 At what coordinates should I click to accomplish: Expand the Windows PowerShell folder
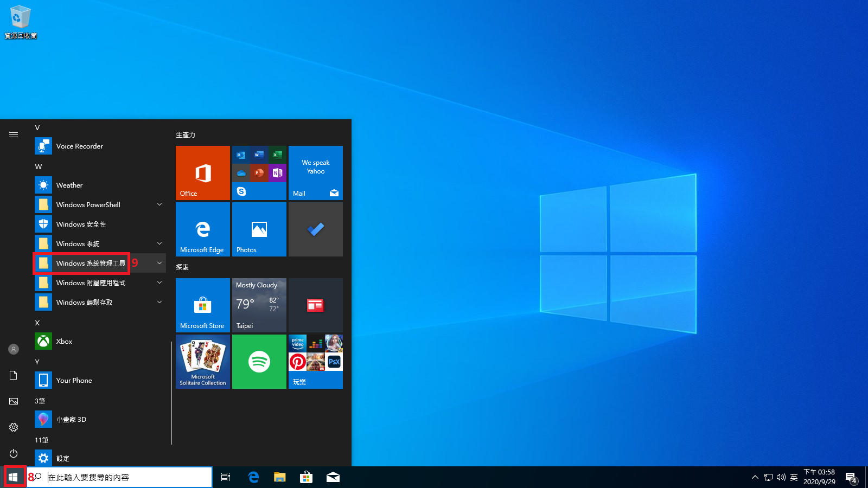pyautogui.click(x=88, y=204)
